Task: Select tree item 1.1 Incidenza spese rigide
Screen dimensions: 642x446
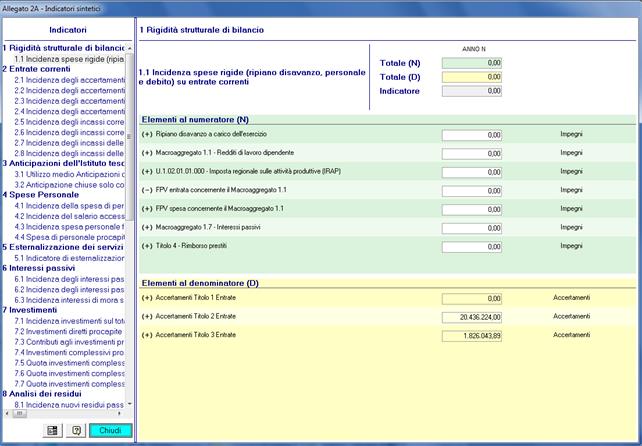Action: (68, 58)
